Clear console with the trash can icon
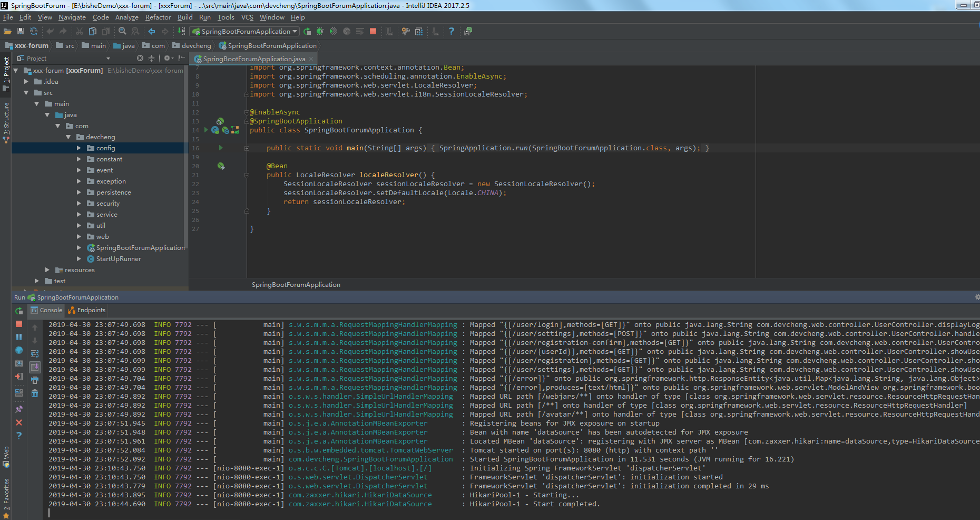The width and height of the screenshot is (980, 520). click(35, 393)
